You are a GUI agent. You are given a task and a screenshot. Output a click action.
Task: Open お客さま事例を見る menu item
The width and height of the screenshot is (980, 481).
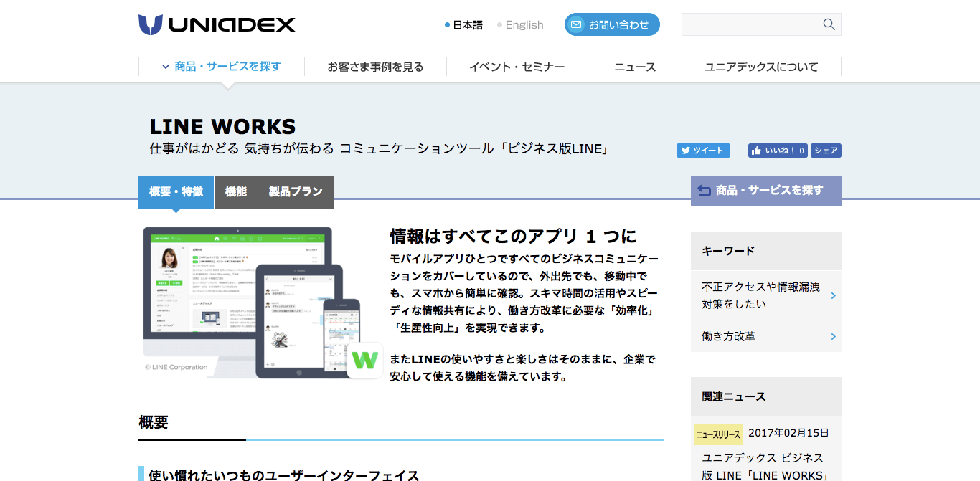pyautogui.click(x=375, y=67)
